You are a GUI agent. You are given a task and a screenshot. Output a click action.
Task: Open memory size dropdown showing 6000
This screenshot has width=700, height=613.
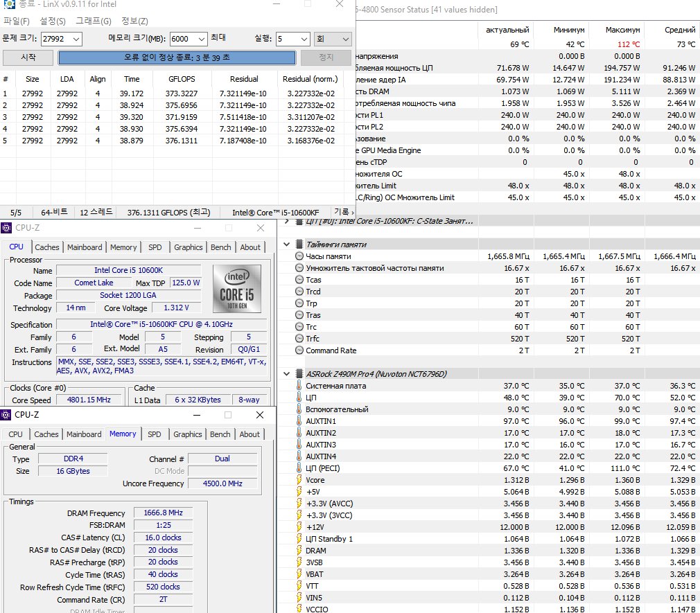click(202, 39)
